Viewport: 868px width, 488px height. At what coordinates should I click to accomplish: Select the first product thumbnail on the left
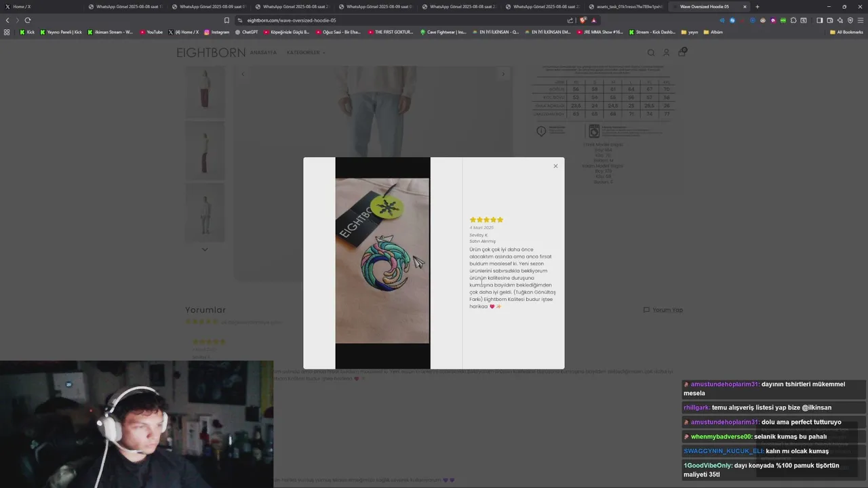(x=205, y=92)
